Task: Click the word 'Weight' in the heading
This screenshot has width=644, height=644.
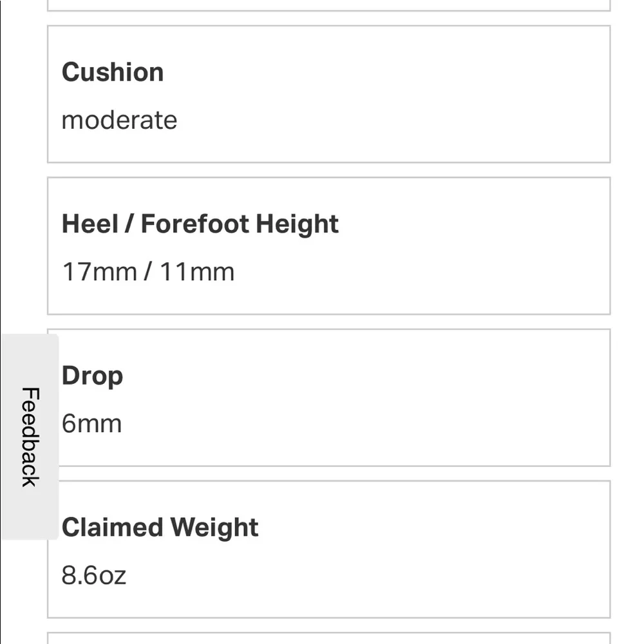Action: pos(214,527)
